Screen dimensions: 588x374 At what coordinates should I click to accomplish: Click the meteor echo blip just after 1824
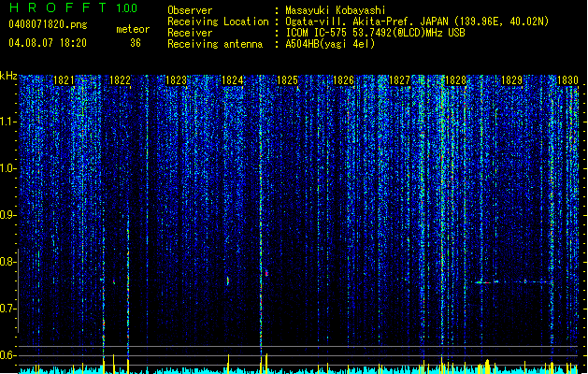(x=227, y=280)
